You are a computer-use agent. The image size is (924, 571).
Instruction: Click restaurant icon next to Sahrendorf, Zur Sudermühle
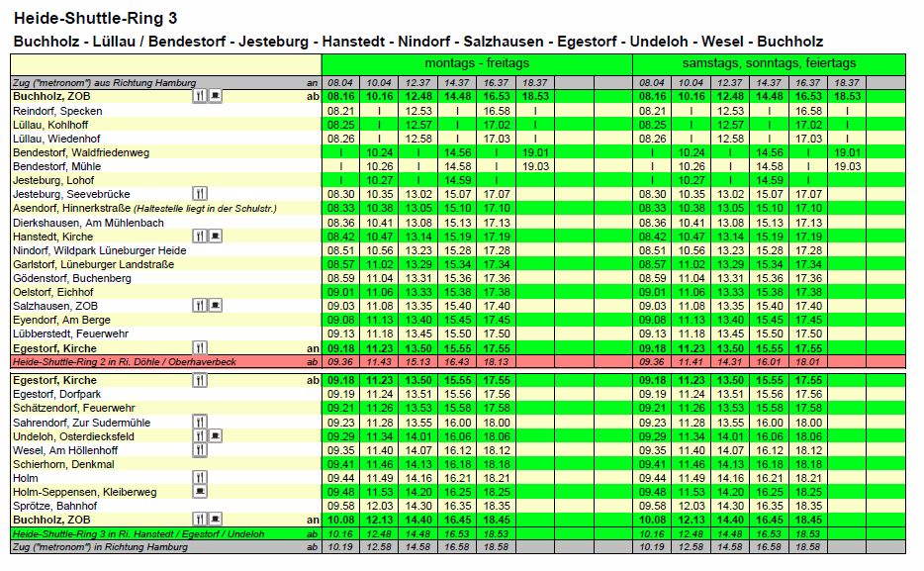[x=200, y=422]
